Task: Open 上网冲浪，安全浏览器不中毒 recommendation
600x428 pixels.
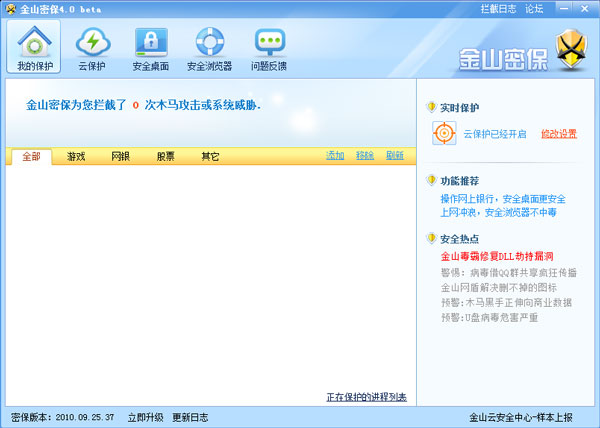Action: coord(498,212)
